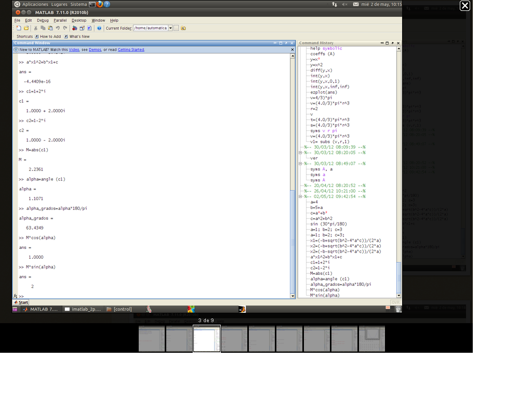This screenshot has height=399, width=532.
Task: Maximize the Command Window panel icon
Action: (x=281, y=43)
